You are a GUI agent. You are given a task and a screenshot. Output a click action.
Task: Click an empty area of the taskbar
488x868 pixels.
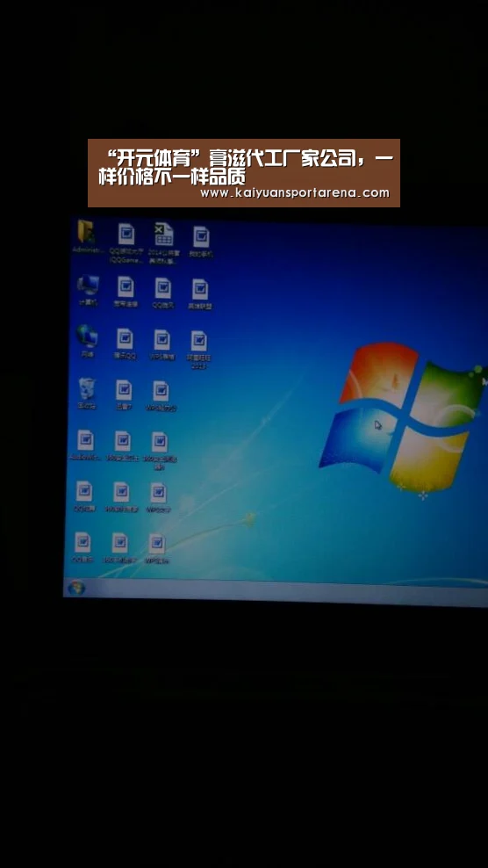click(276, 591)
